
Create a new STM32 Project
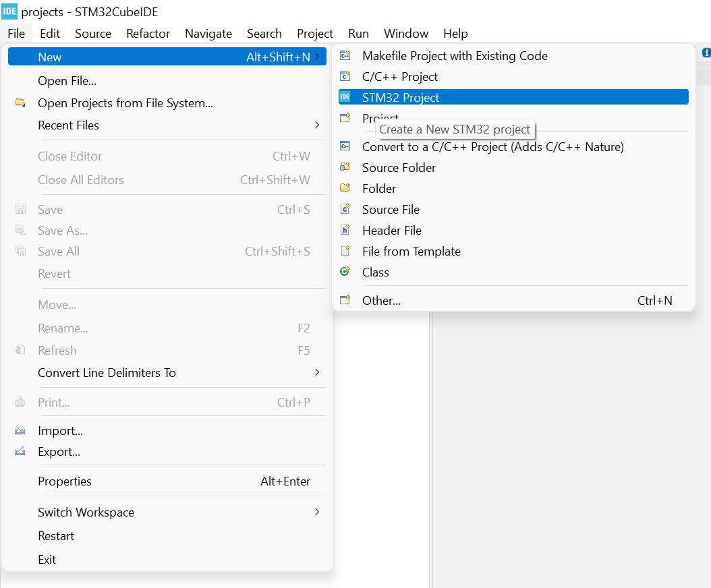pyautogui.click(x=513, y=97)
